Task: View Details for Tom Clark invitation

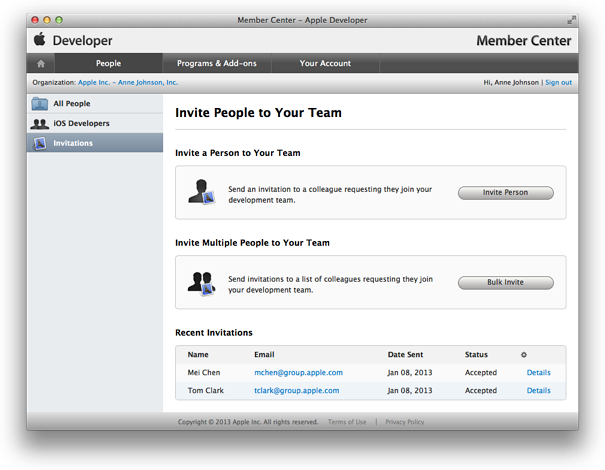Action: click(x=539, y=391)
